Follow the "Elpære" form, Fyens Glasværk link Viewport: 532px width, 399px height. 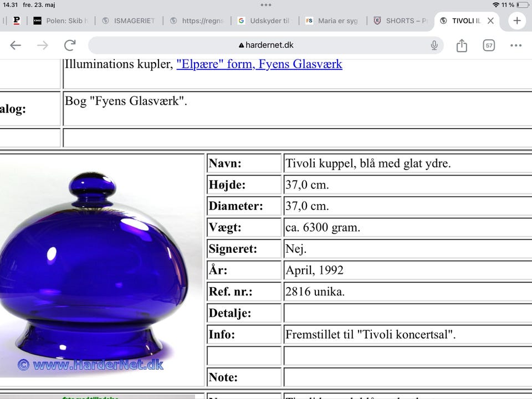[259, 64]
